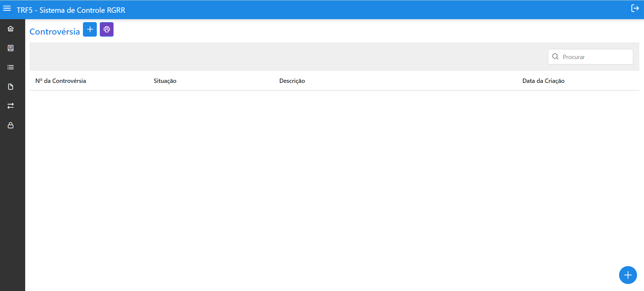The width and height of the screenshot is (644, 291).
Task: Sort by Nº da Controvérsia column header
Action: (61, 81)
